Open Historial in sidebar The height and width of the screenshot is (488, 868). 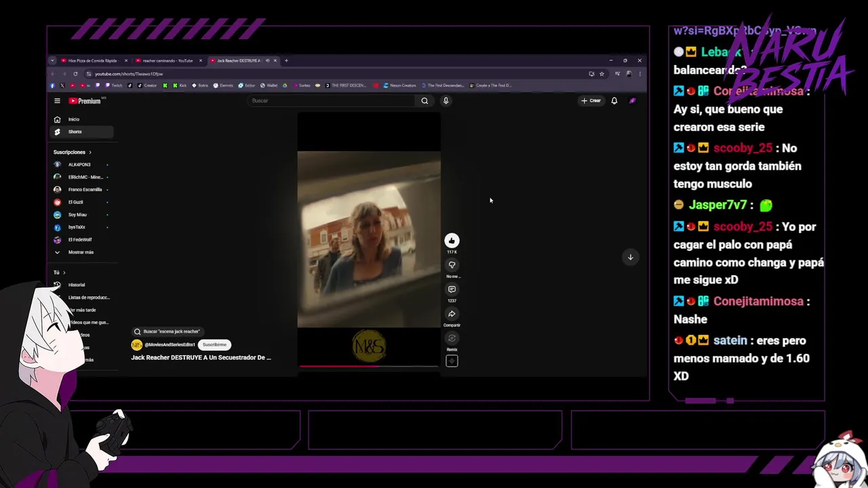click(81, 285)
